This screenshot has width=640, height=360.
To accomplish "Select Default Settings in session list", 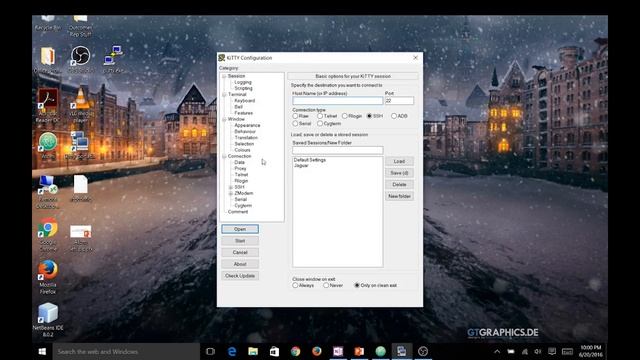I will 310,160.
